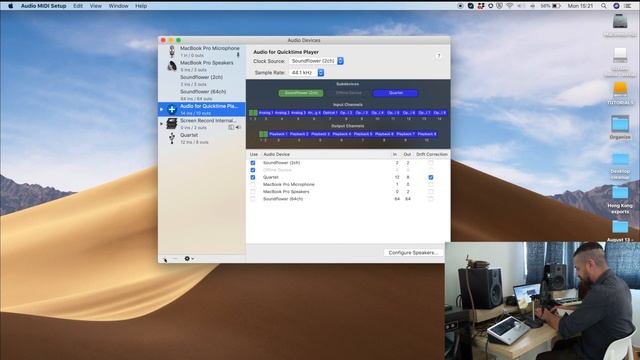Check Use for Soundflower (64ch)
The image size is (640, 360).
tap(253, 199)
